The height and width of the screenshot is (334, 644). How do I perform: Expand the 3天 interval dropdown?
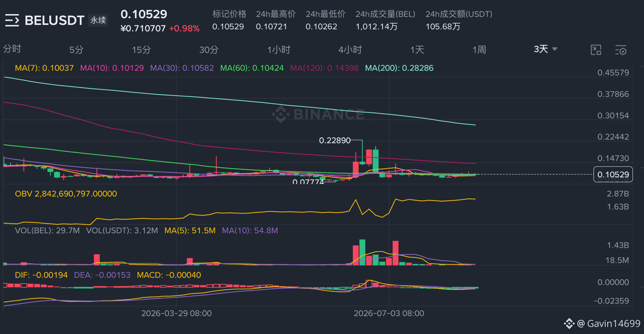coord(545,49)
